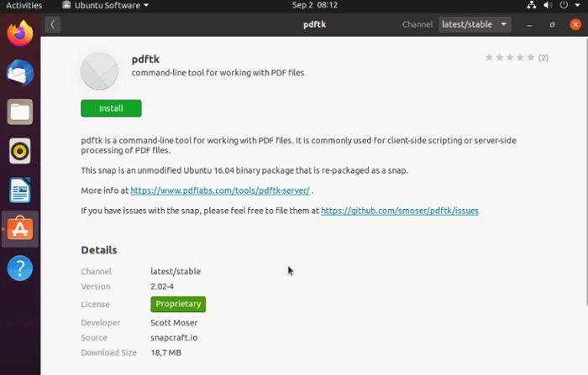588x375 pixels.
Task: Open network status icon in top bar
Action: [532, 5]
